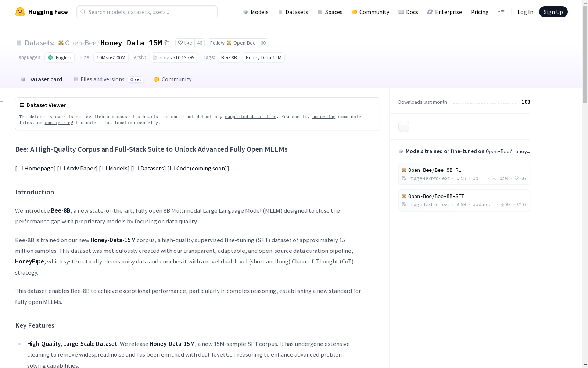The width and height of the screenshot is (588, 368).
Task: Open the supported data files link
Action: click(x=251, y=117)
